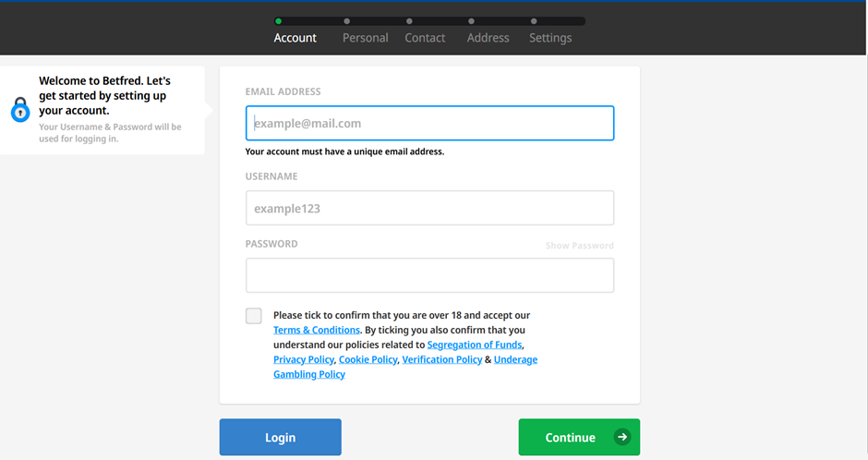
Task: Open the Cookie Policy link
Action: click(x=368, y=360)
